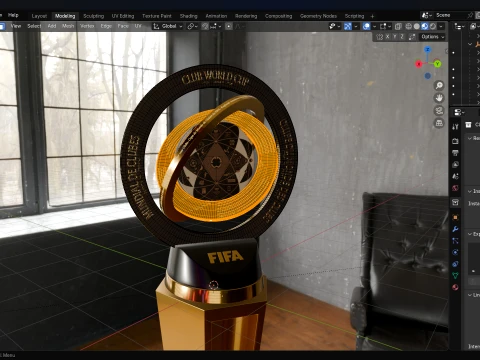This screenshot has height=360, width=480.
Task: Open the Mesh menu
Action: click(68, 26)
